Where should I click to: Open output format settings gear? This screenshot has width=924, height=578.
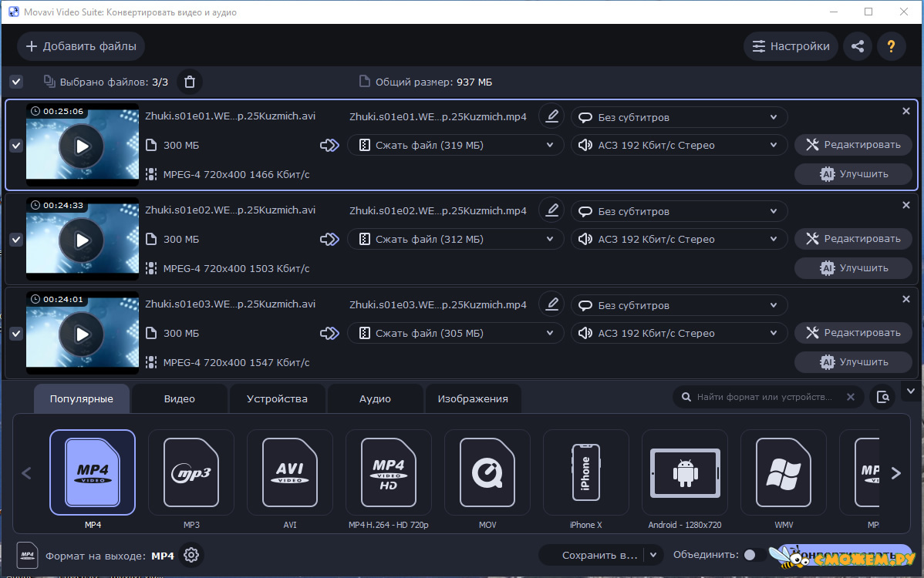tap(191, 555)
